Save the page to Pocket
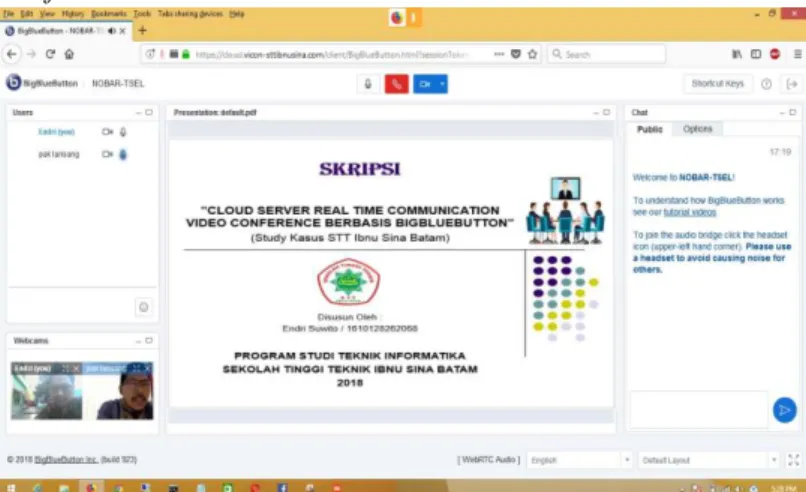 coord(516,54)
